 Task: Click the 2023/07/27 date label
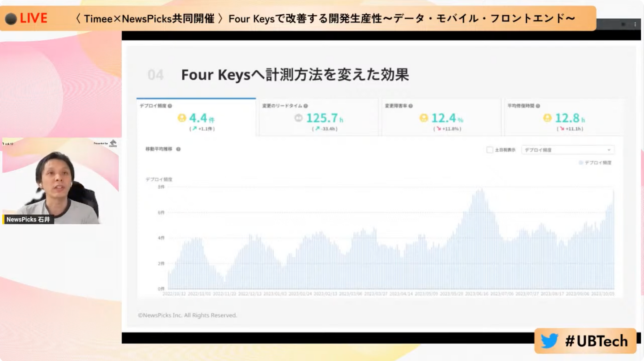tap(527, 294)
